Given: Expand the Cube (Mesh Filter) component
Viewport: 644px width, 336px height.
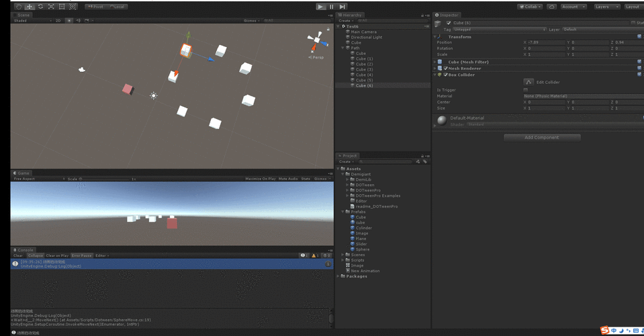Looking at the screenshot, I should [x=435, y=62].
